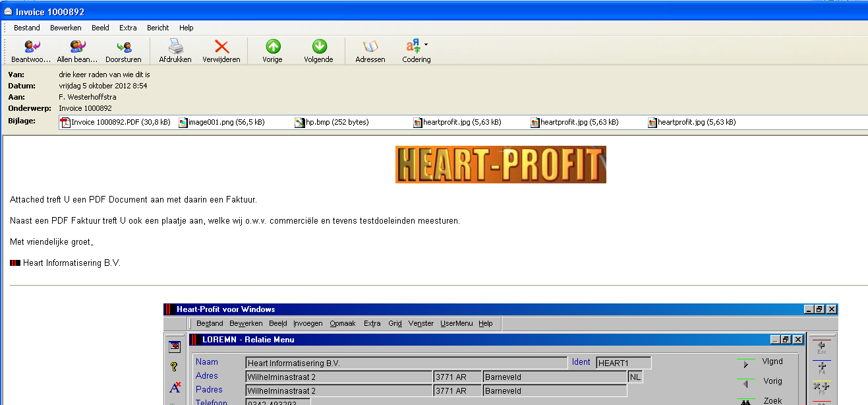This screenshot has width=868, height=405.
Task: Click the Esc back-arrow button in Heart-Profit
Action: [822, 347]
